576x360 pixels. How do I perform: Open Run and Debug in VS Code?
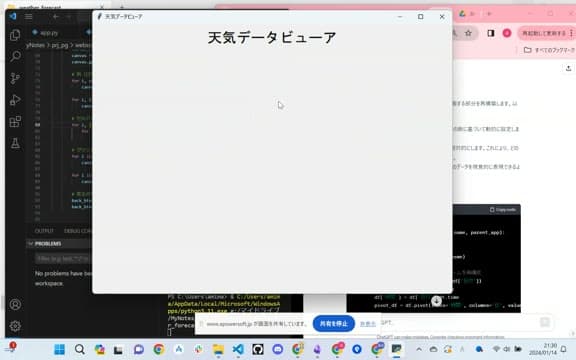pyautogui.click(x=15, y=100)
